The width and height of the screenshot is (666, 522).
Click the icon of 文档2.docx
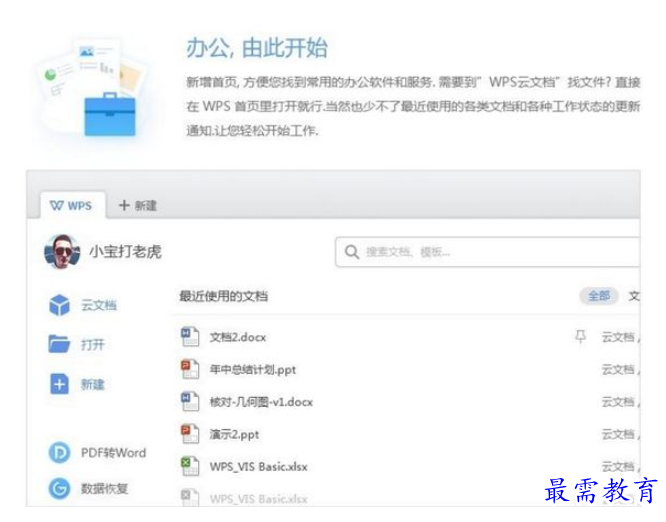(190, 337)
